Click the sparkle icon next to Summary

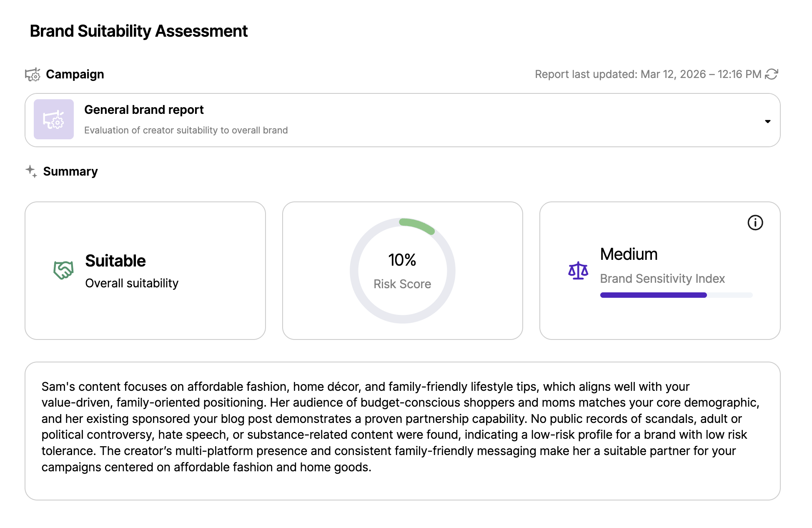(31, 171)
